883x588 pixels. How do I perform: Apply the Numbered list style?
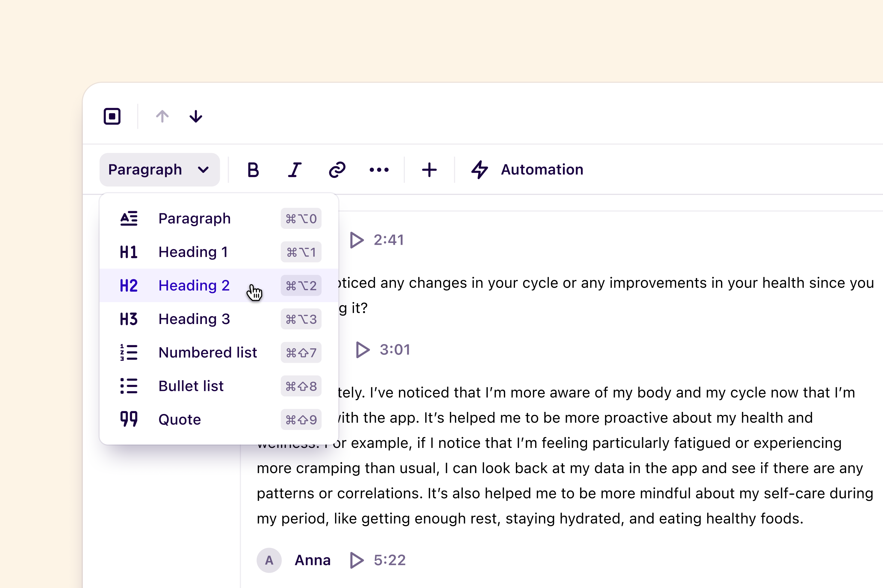pyautogui.click(x=208, y=352)
